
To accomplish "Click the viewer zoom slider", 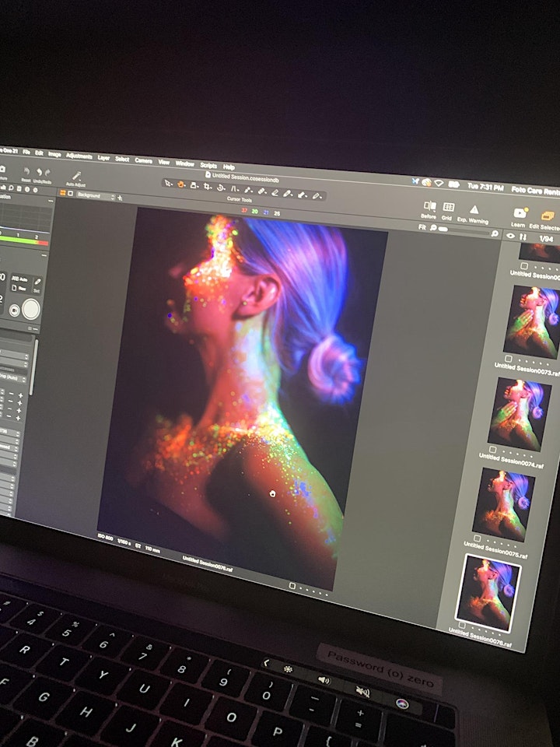I will tap(464, 231).
